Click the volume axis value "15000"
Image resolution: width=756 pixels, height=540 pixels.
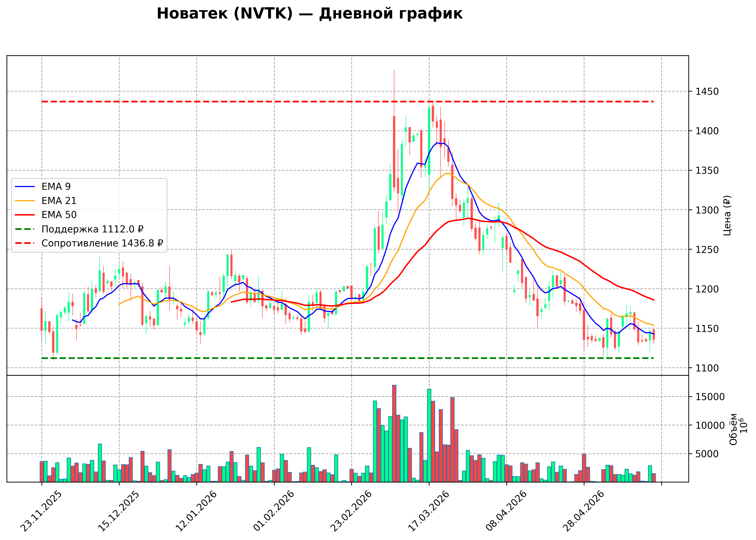point(710,397)
